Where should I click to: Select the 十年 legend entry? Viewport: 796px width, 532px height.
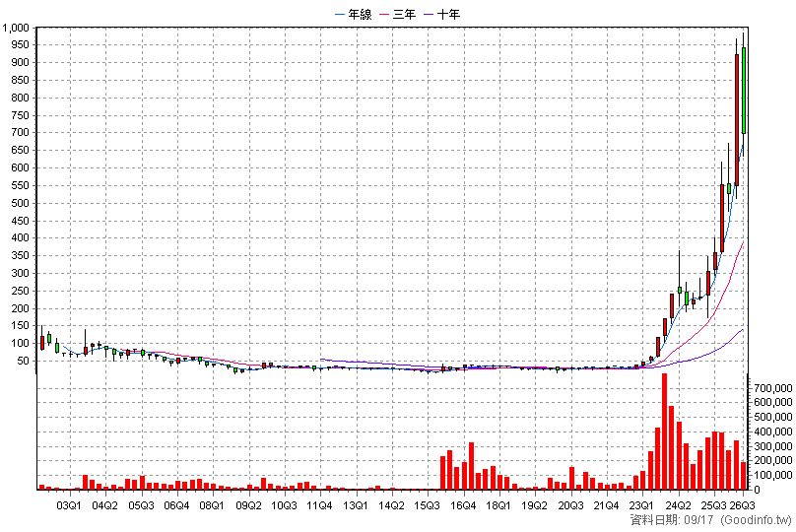[442, 15]
